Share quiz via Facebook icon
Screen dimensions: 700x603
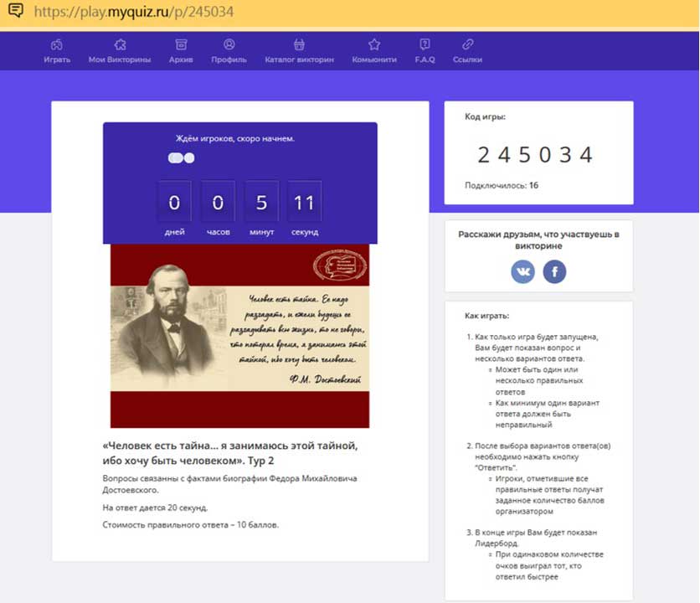(554, 271)
